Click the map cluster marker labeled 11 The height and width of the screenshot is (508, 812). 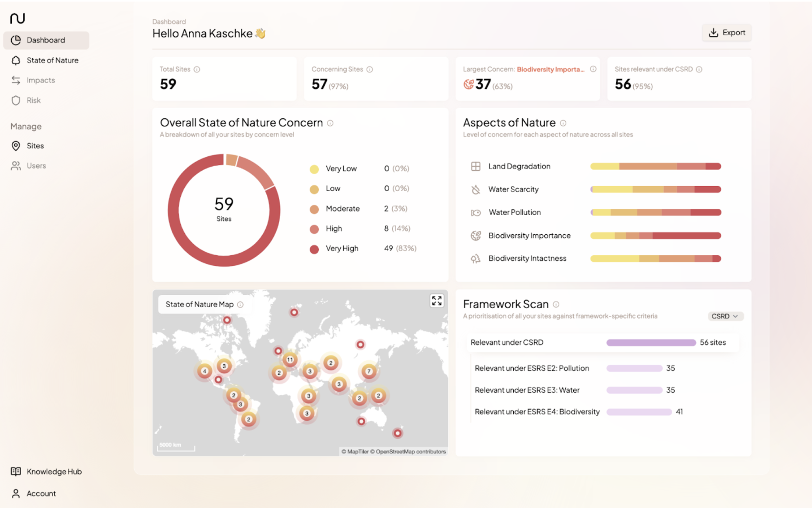pos(290,360)
